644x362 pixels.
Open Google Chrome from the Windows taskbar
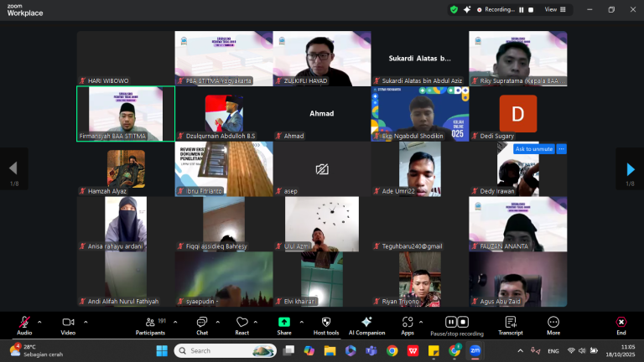[x=392, y=350]
